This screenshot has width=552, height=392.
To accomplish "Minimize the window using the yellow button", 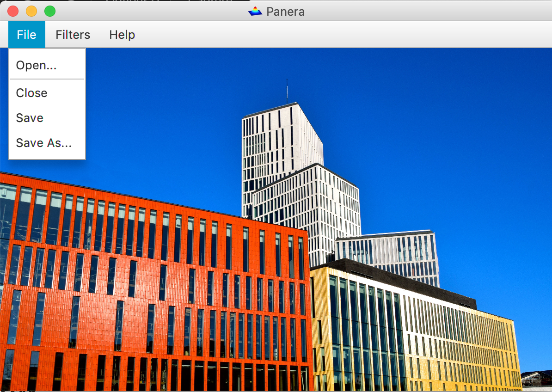I will pos(31,11).
